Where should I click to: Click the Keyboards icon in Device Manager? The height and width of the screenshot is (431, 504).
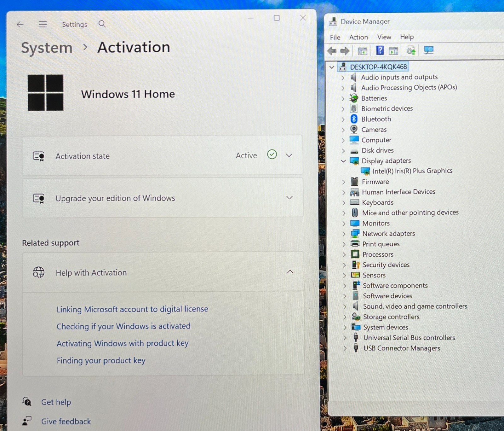click(x=355, y=202)
